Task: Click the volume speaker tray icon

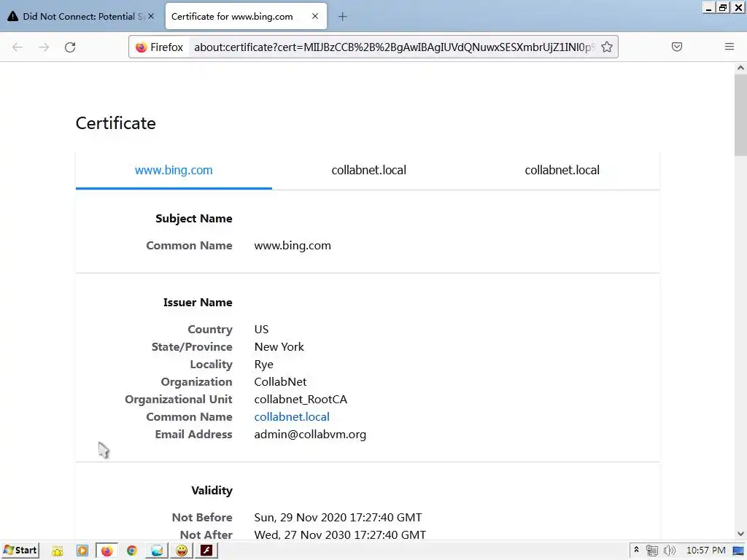Action: click(x=670, y=551)
